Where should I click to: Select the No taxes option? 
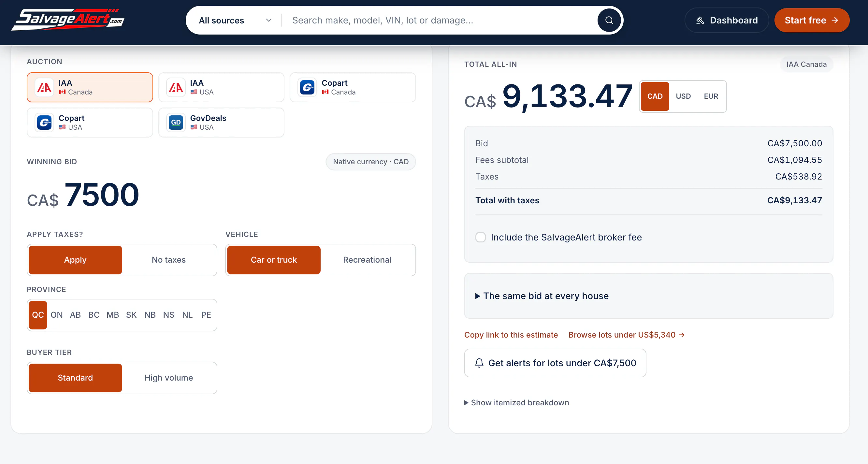click(168, 260)
